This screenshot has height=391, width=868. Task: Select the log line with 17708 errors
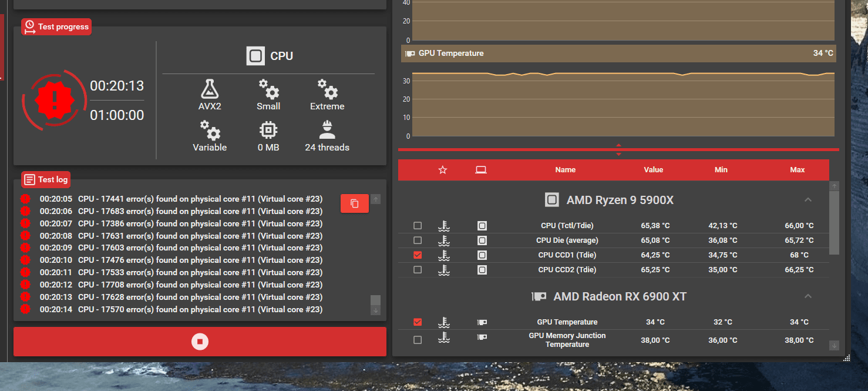point(181,285)
